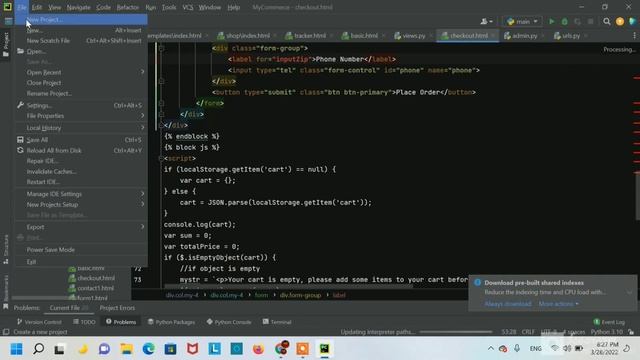
Task: Click the div.form-group breadcrumb
Action: click(x=300, y=295)
